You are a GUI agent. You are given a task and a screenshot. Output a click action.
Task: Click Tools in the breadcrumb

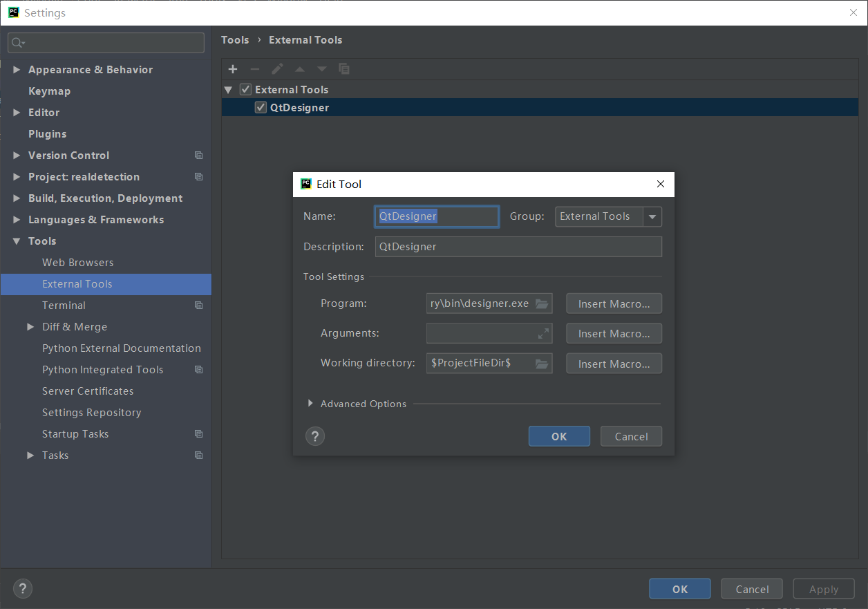tap(235, 40)
